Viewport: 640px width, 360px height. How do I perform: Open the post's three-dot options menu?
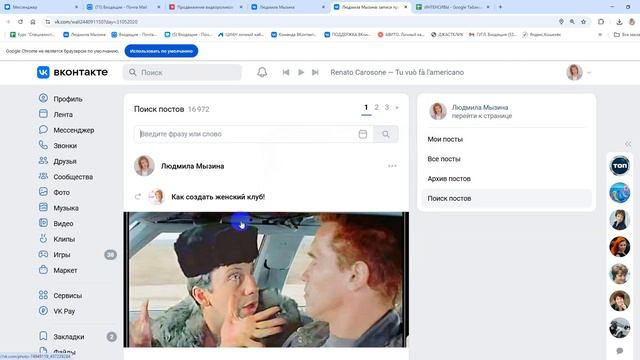point(392,166)
